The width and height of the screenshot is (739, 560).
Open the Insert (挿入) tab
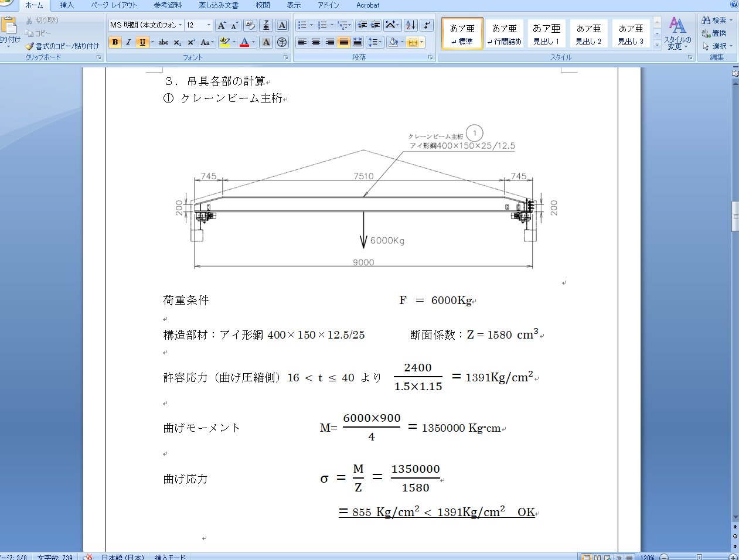pyautogui.click(x=67, y=5)
